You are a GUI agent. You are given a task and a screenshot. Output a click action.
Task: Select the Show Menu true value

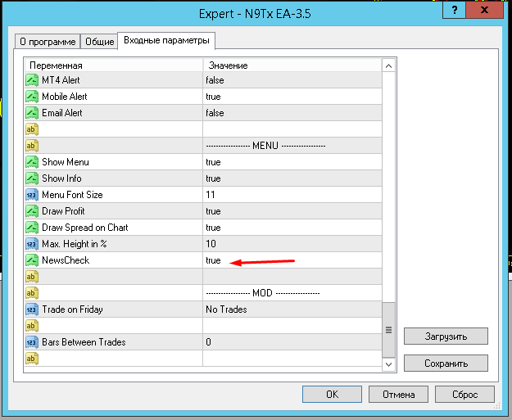tap(213, 162)
